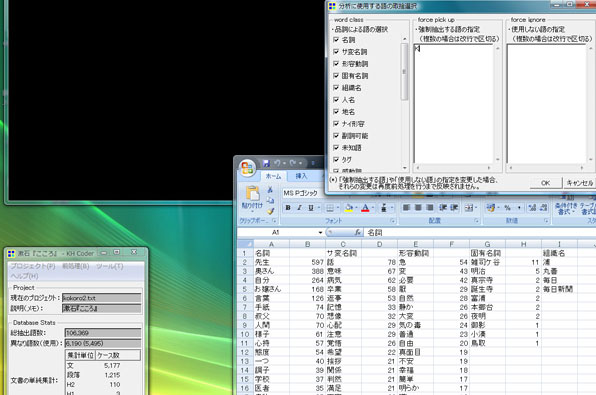Open 前処理(B) menu in KH Coder
The image size is (596, 395).
click(76, 266)
